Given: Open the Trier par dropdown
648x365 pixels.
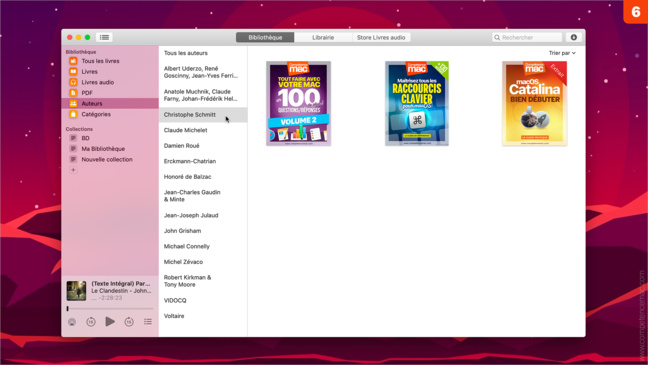Looking at the screenshot, I should point(562,53).
